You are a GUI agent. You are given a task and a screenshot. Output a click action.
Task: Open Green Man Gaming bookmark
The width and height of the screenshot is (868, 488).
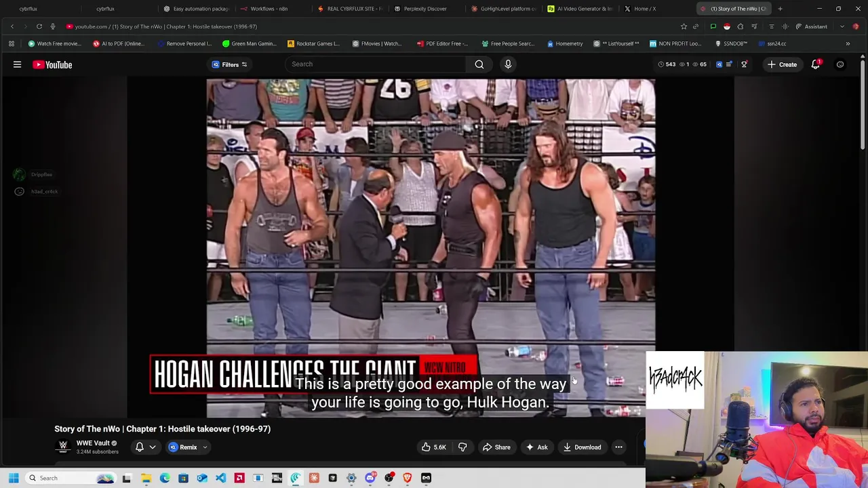point(250,43)
